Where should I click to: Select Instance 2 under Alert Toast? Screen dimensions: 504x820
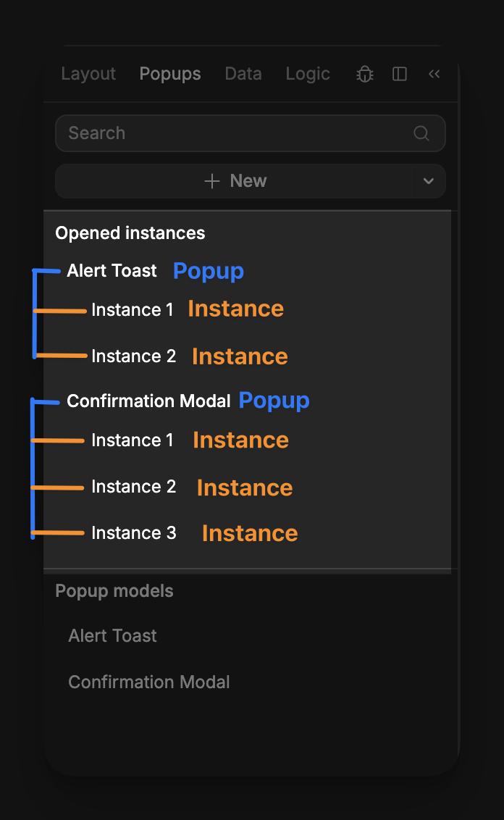tap(133, 356)
